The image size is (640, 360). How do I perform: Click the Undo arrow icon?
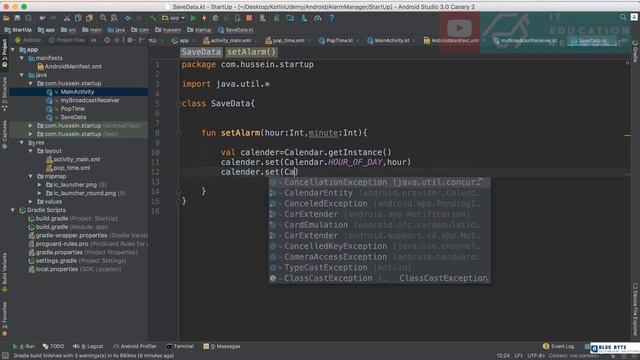tap(42, 18)
